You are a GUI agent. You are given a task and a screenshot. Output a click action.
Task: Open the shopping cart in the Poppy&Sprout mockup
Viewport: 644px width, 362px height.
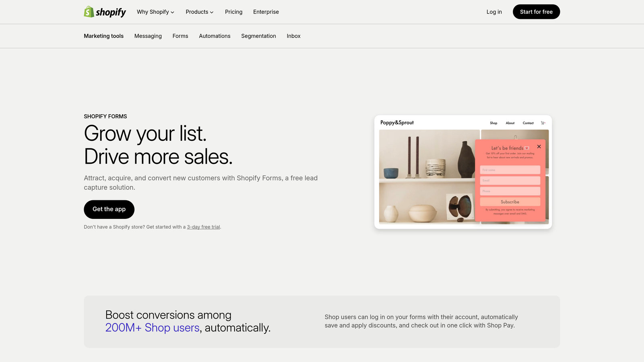[x=543, y=123]
